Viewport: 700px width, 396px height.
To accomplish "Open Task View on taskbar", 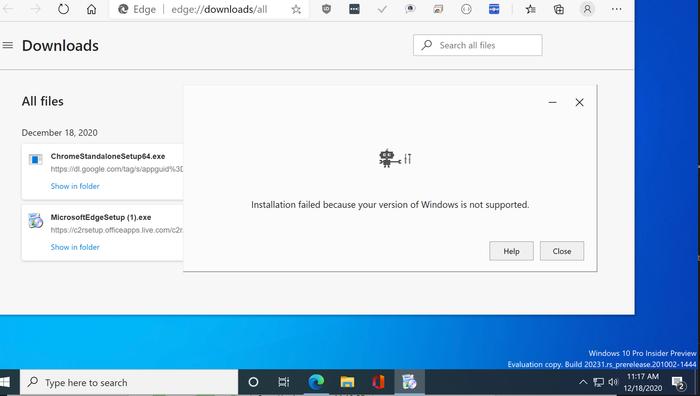I will tap(283, 382).
